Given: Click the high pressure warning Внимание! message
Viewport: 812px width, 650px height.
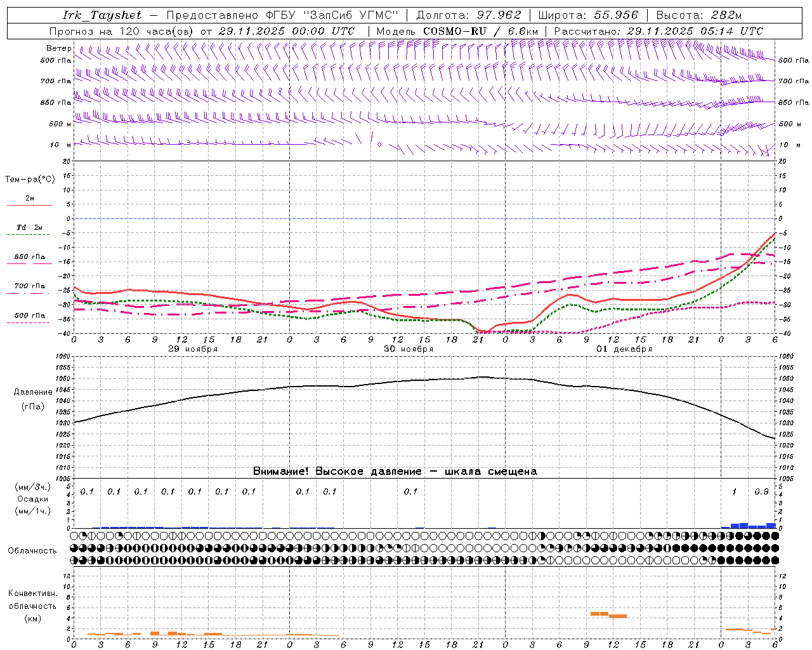Looking at the screenshot, I should pyautogui.click(x=395, y=471).
